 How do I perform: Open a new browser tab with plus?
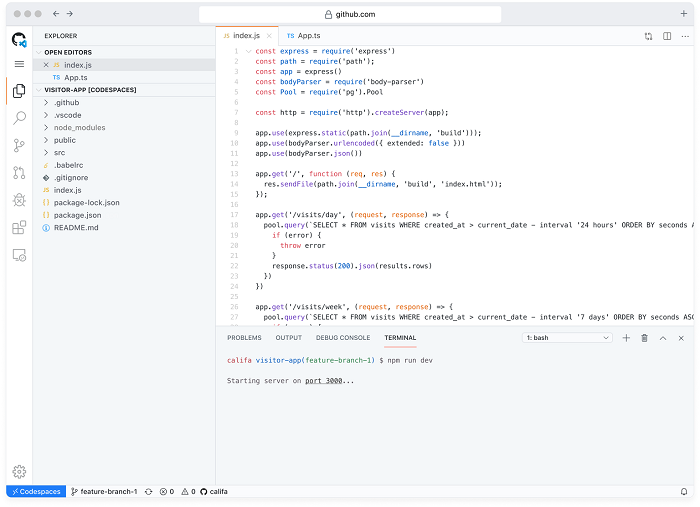tap(683, 13)
